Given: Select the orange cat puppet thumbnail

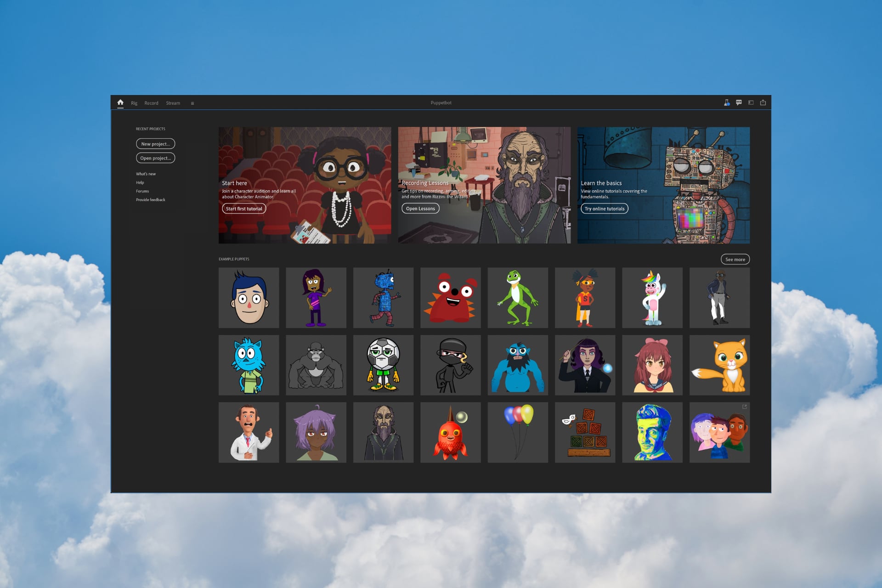Looking at the screenshot, I should (719, 365).
